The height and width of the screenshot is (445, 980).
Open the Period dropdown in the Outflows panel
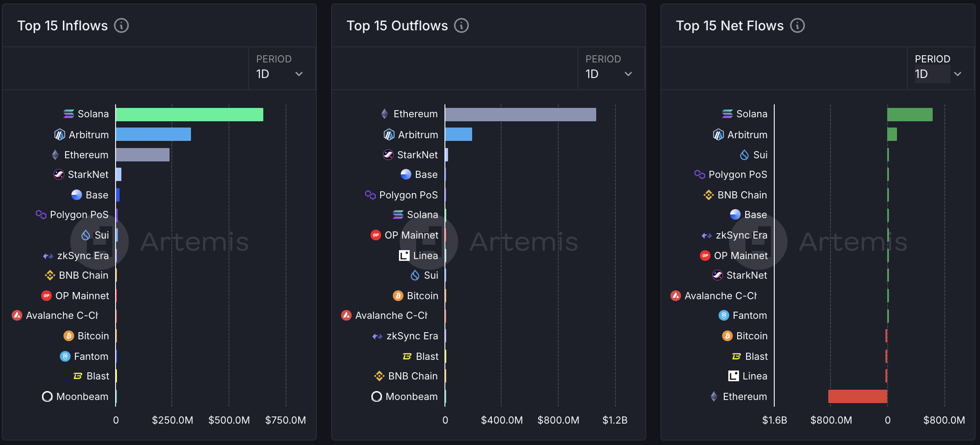pyautogui.click(x=610, y=69)
